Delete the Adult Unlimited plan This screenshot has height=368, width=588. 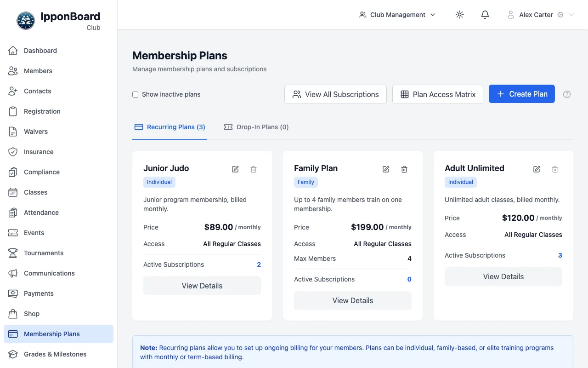point(555,169)
